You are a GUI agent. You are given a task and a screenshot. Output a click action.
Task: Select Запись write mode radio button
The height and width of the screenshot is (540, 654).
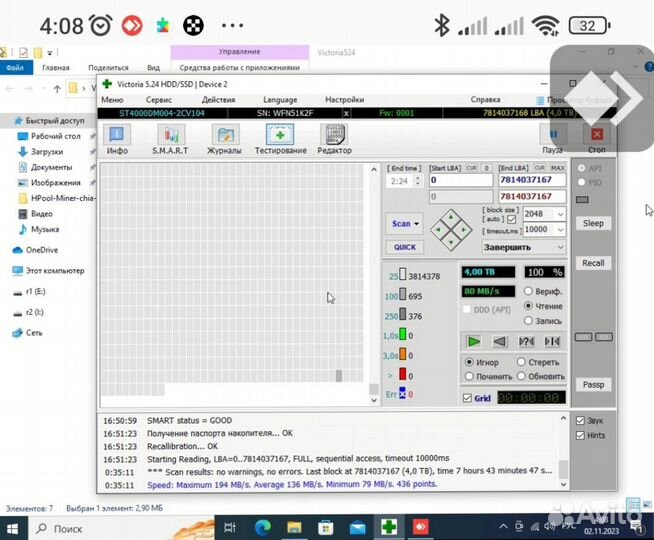pyautogui.click(x=528, y=320)
